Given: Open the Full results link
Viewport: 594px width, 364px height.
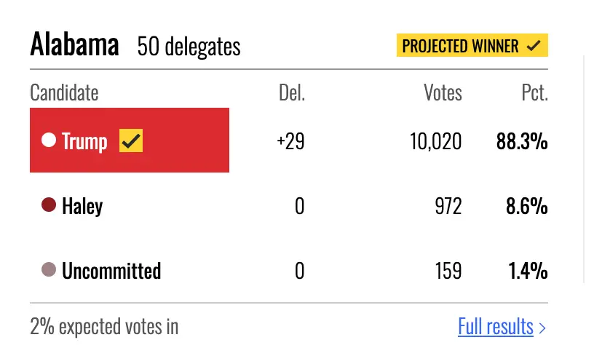Looking at the screenshot, I should click(496, 326).
